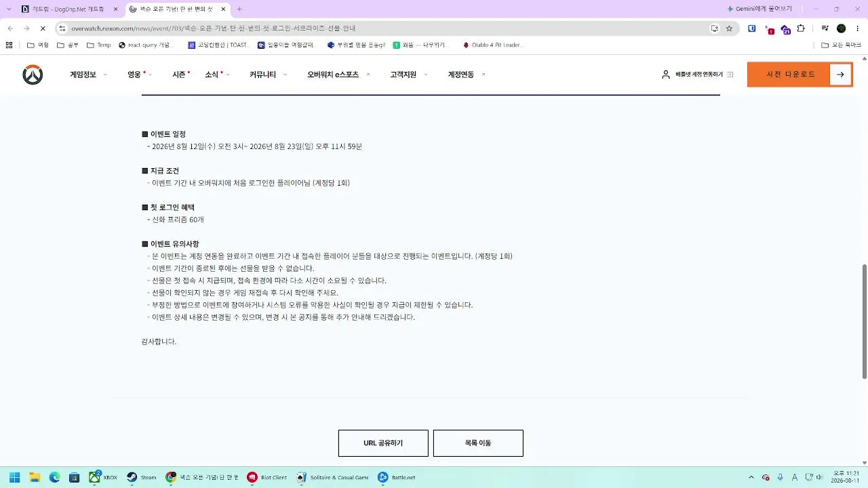View site information icon in address bar
This screenshot has height=488, width=868.
click(62, 28)
